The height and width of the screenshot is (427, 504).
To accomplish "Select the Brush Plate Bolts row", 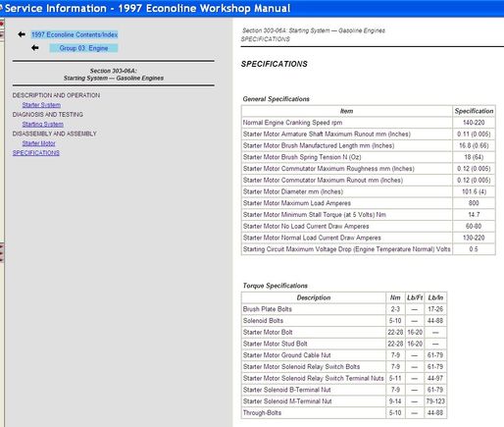I will pyautogui.click(x=344, y=309).
